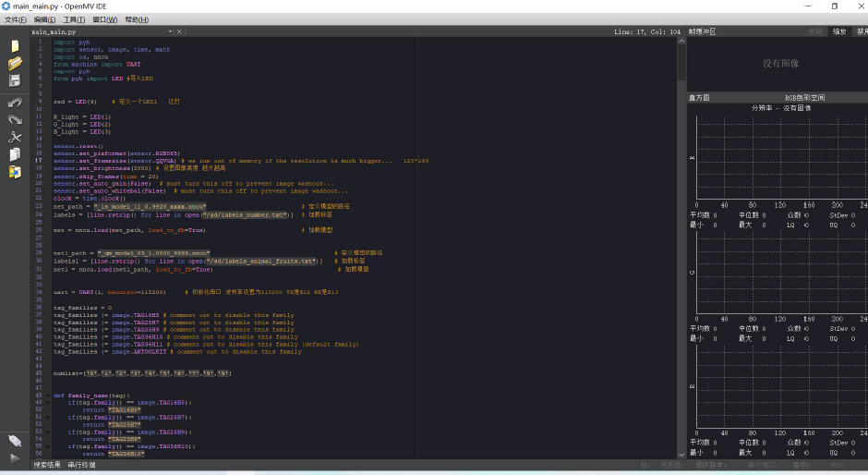This screenshot has width=868, height=475.
Task: Click the net_path model string on line 23
Action: pos(150,206)
